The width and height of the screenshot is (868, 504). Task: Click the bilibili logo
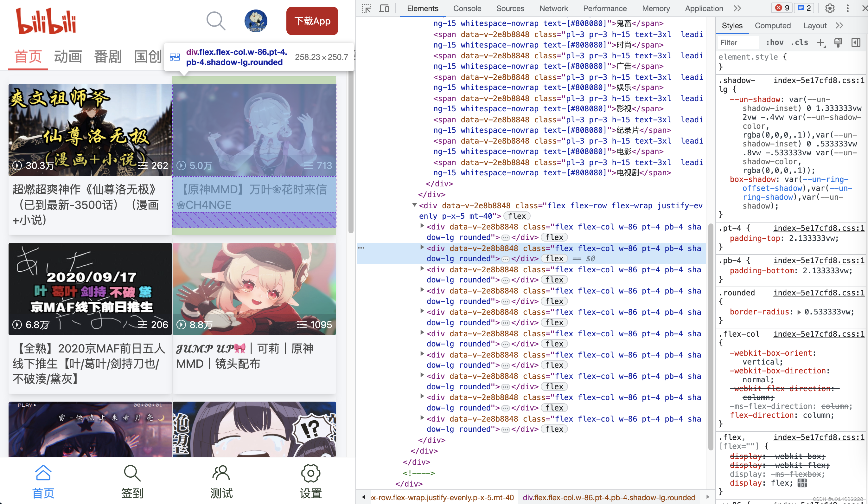46,21
